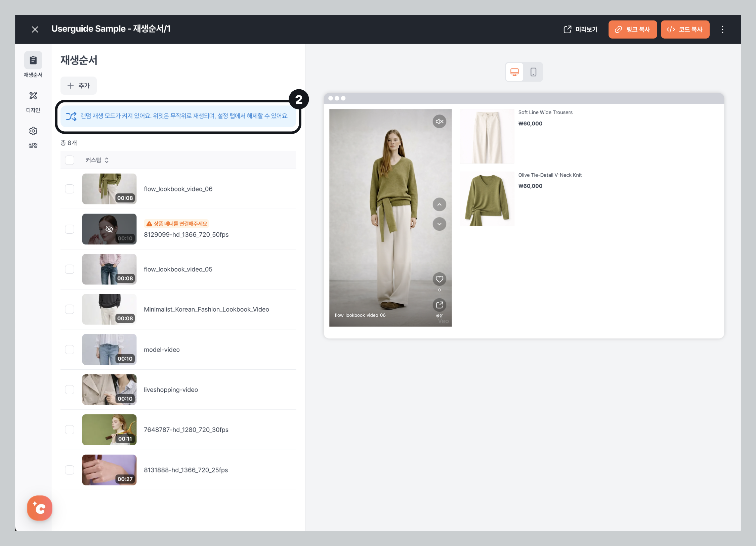This screenshot has width=756, height=546.
Task: Click the 추가 add video button
Action: (79, 86)
